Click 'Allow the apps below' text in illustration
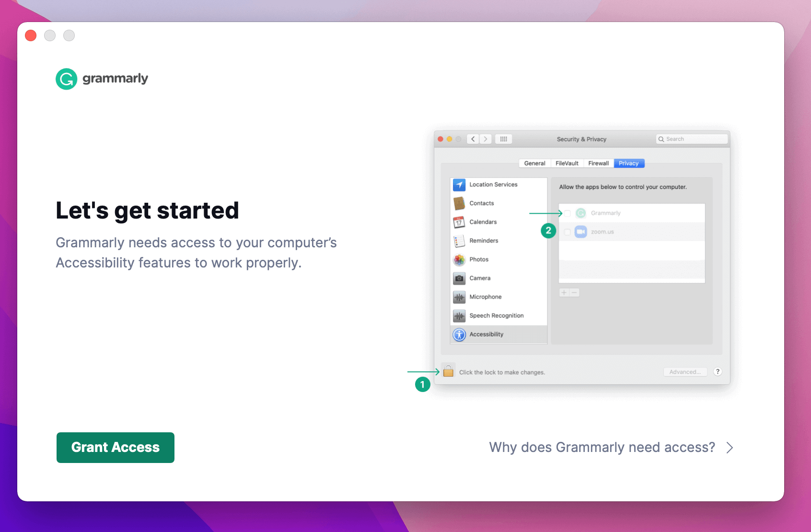 coord(623,187)
